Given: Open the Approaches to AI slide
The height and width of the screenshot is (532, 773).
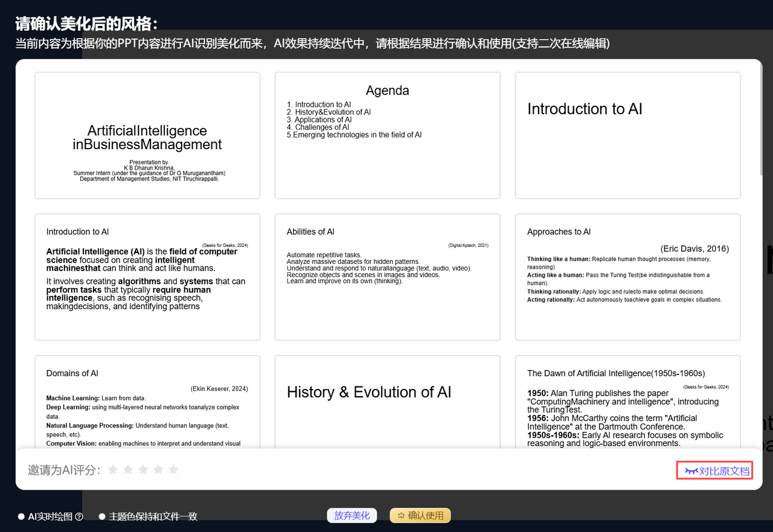Looking at the screenshot, I should [628, 277].
